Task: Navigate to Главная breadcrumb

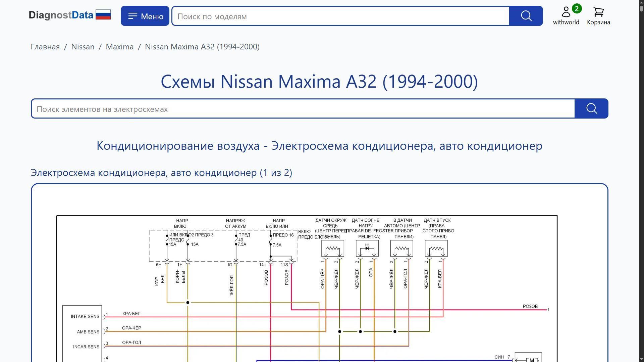Action: 45,47
